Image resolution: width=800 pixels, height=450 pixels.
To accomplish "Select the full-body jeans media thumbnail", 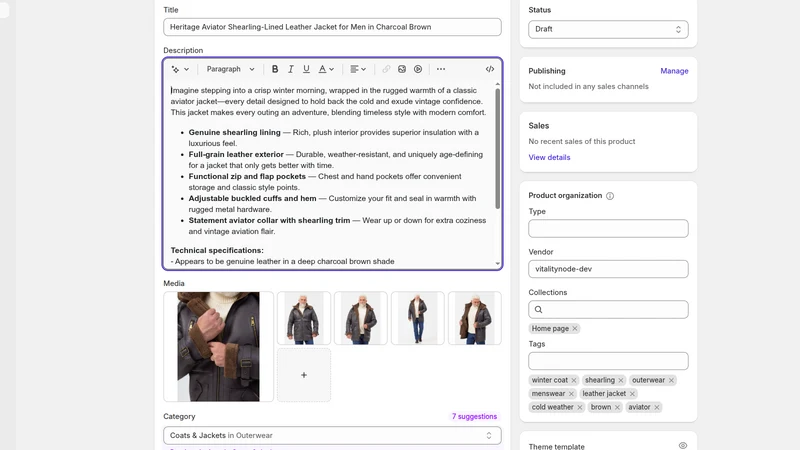I will click(417, 318).
